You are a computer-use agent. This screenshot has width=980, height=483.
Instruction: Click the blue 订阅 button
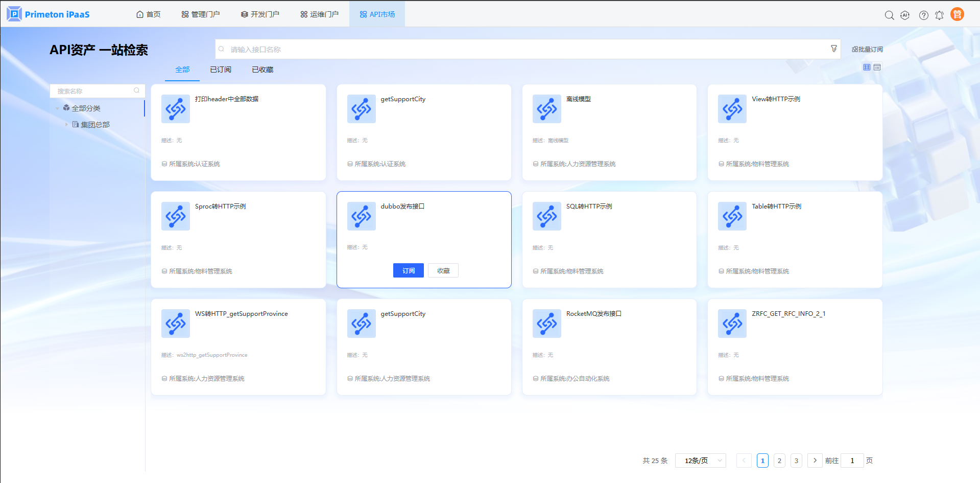click(408, 270)
